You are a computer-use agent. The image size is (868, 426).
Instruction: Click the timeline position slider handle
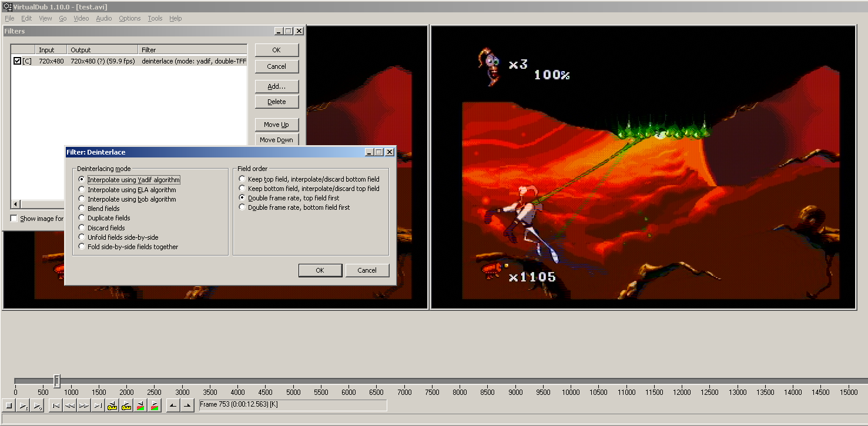57,381
